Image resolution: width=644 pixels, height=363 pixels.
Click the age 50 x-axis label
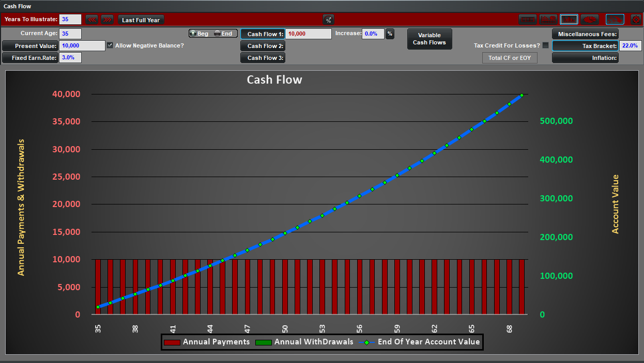coord(285,328)
